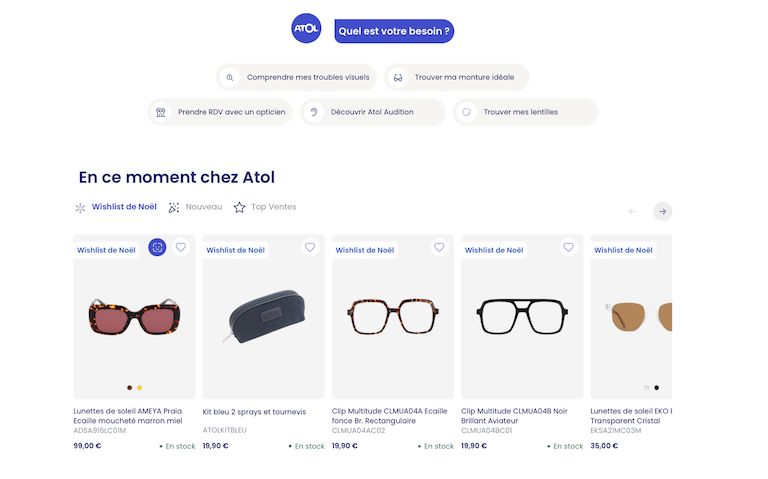Click magnifier icon for troubles visuels
768x479 pixels.
230,77
